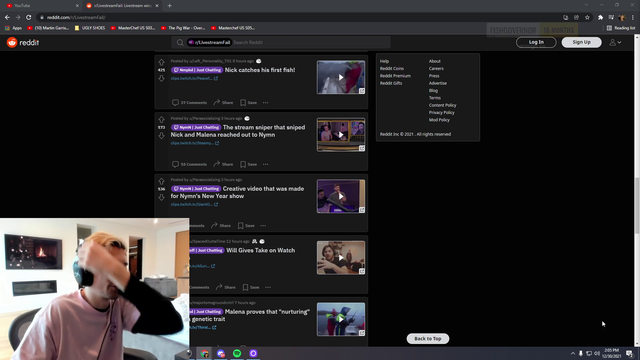640x360 pixels.
Task: Play the 'Nick catches his first fish!' clip thumbnail
Action: [341, 77]
